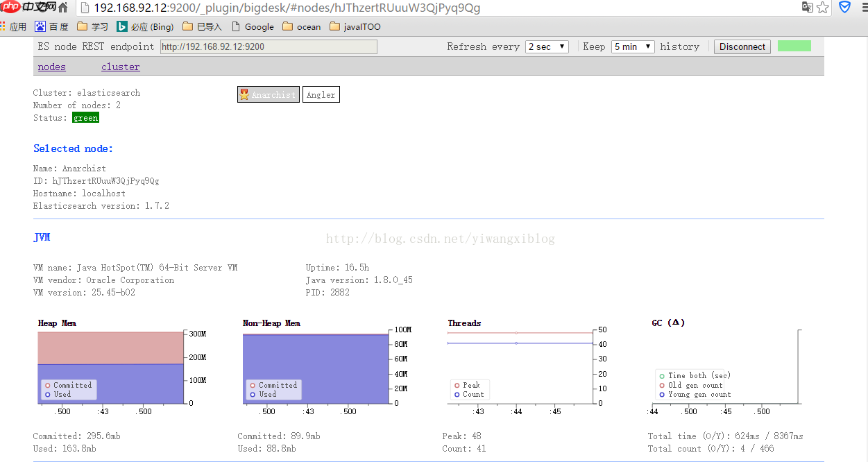Screen dimensions: 868x462
Task: Open the Keep history duration dropdown
Action: coord(633,46)
